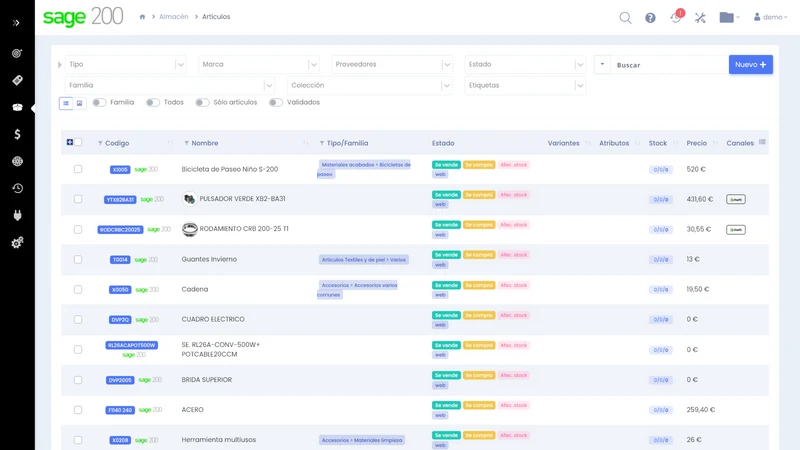Screen dimensions: 800x450
Task: Open the dollar sign sidebar section
Action: (x=17, y=134)
